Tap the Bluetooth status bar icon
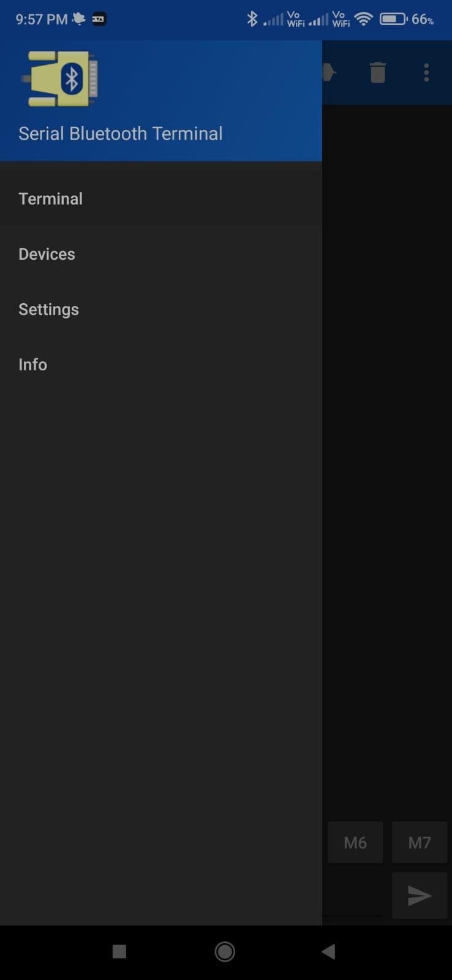This screenshot has width=452, height=980. tap(252, 19)
